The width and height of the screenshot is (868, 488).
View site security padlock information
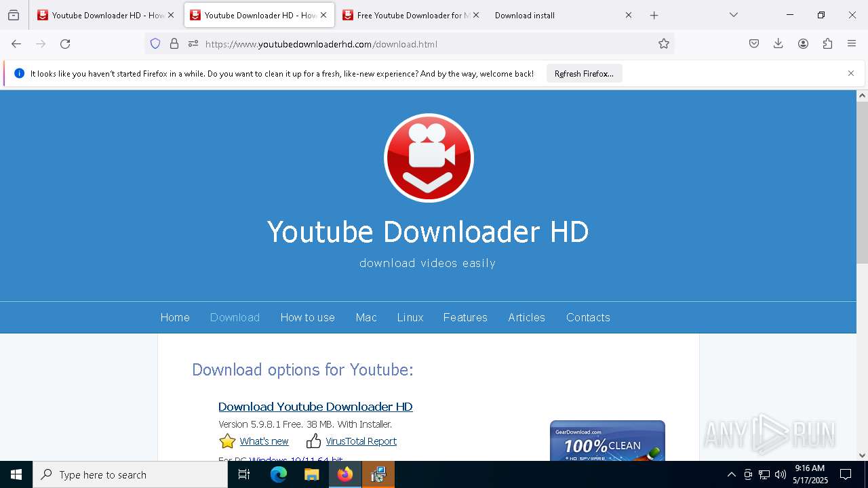pyautogui.click(x=174, y=44)
